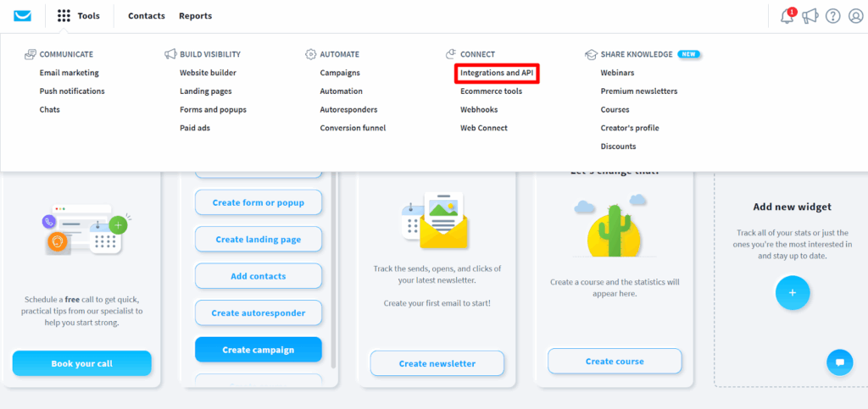The image size is (868, 409).
Task: Open Discounts
Action: pos(618,146)
